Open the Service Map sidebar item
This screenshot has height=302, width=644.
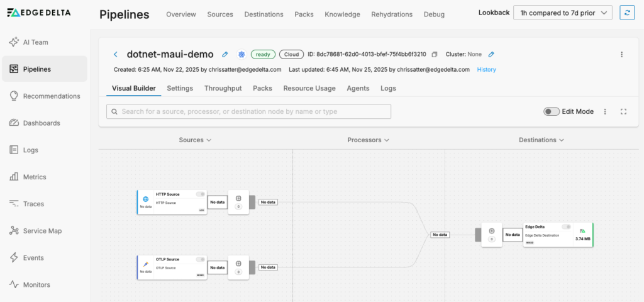pos(42,231)
